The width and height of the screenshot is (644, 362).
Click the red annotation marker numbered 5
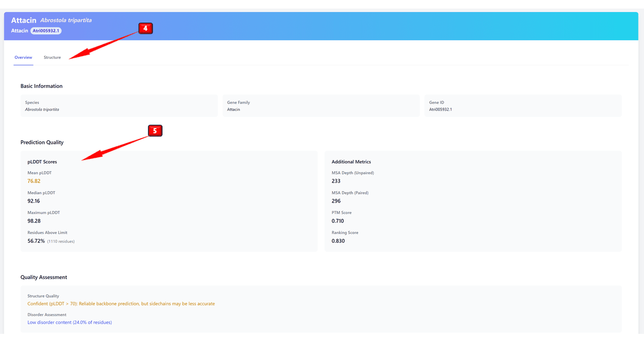coord(155,131)
